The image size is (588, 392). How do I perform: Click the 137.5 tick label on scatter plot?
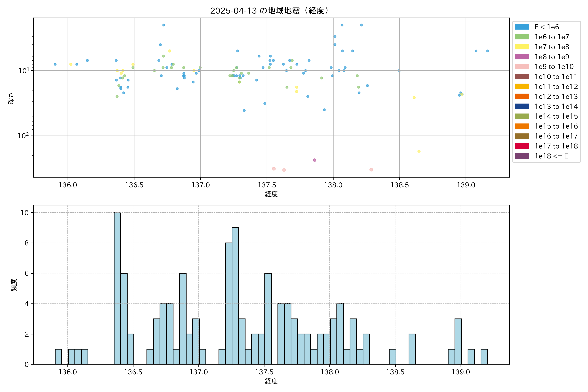(x=267, y=185)
